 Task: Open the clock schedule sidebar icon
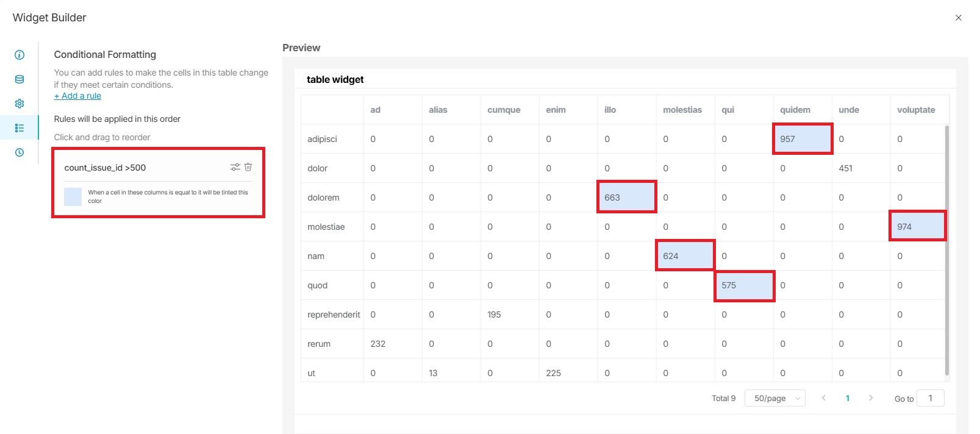20,152
